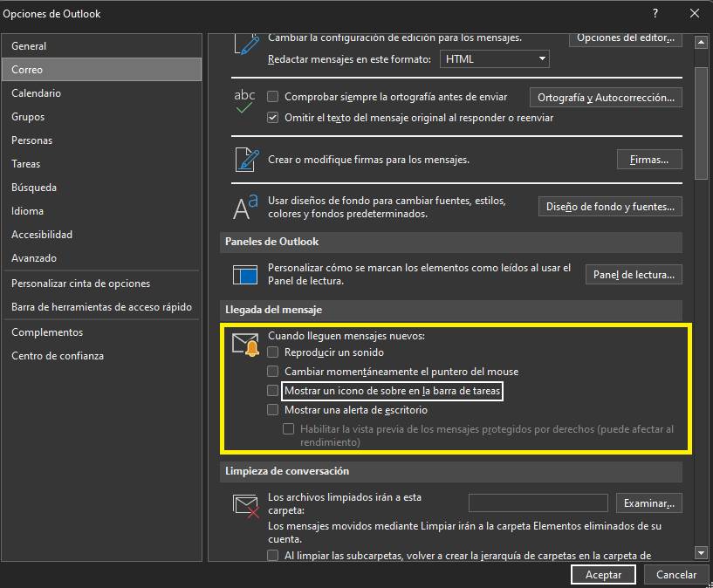Viewport: 713px width, 588px height.
Task: Click 'Examinar...' to choose cleanup folder
Action: click(649, 503)
